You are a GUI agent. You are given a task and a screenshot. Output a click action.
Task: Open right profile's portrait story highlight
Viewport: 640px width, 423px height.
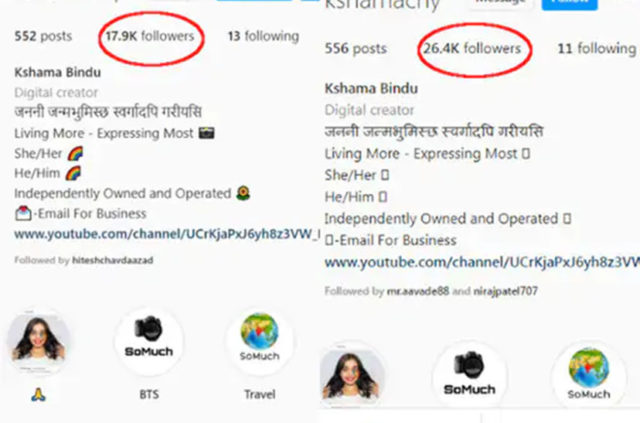pyautogui.click(x=351, y=376)
